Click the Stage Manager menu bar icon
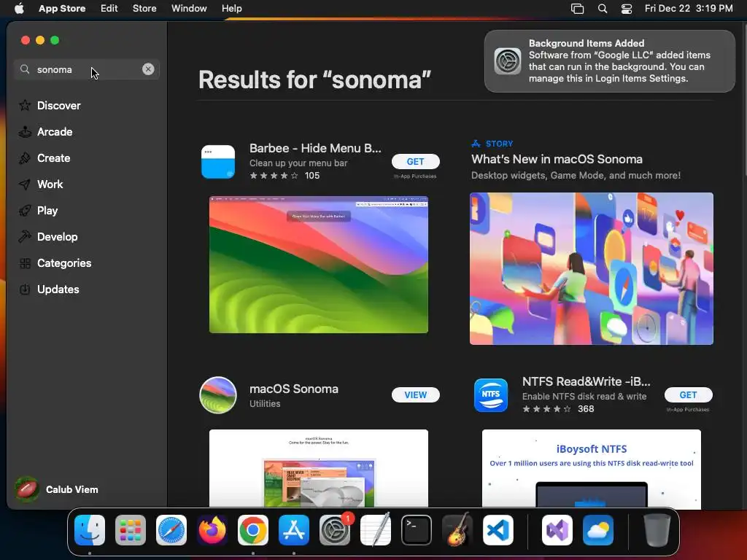Viewport: 747px width, 560px height. (578, 9)
